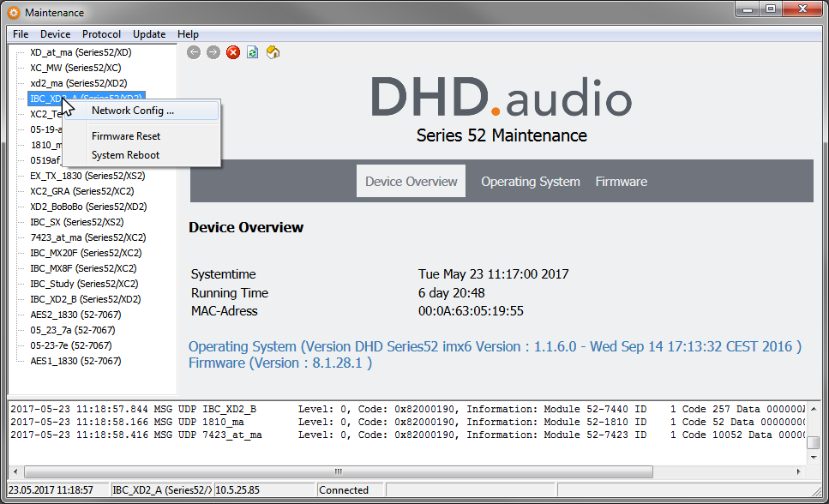Select xd2_ma device in tree

point(78,83)
